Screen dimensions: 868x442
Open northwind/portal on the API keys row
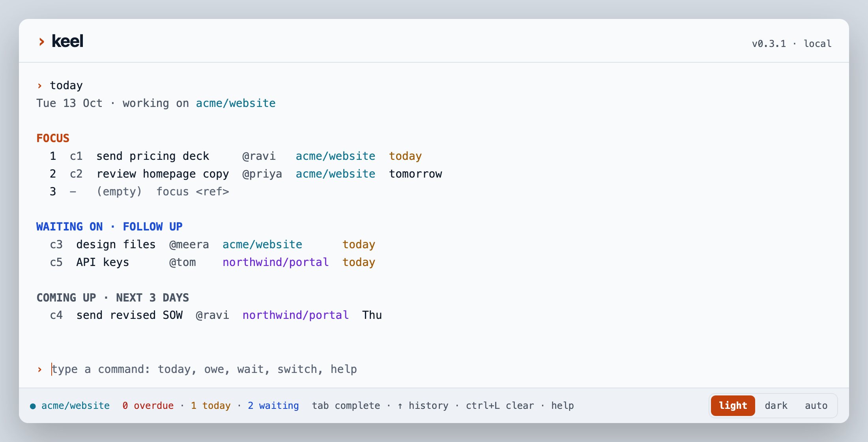point(275,262)
